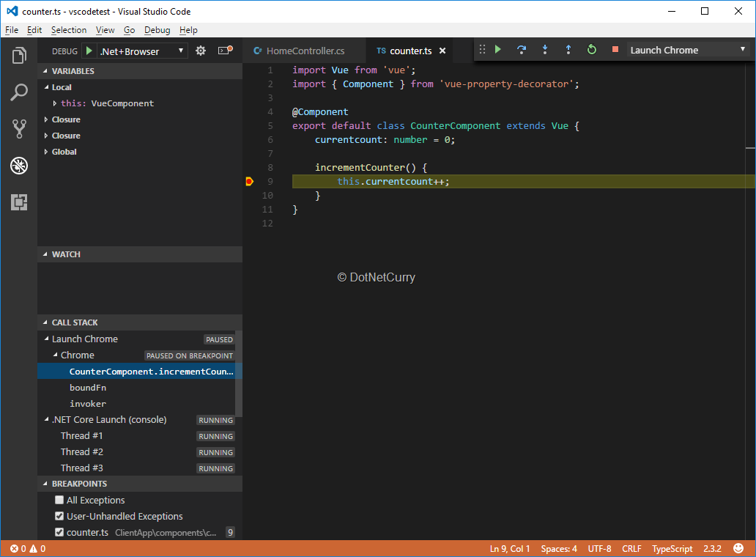This screenshot has width=756, height=557.
Task: Click the Visual Studio Code logo in title bar
Action: (x=12, y=11)
